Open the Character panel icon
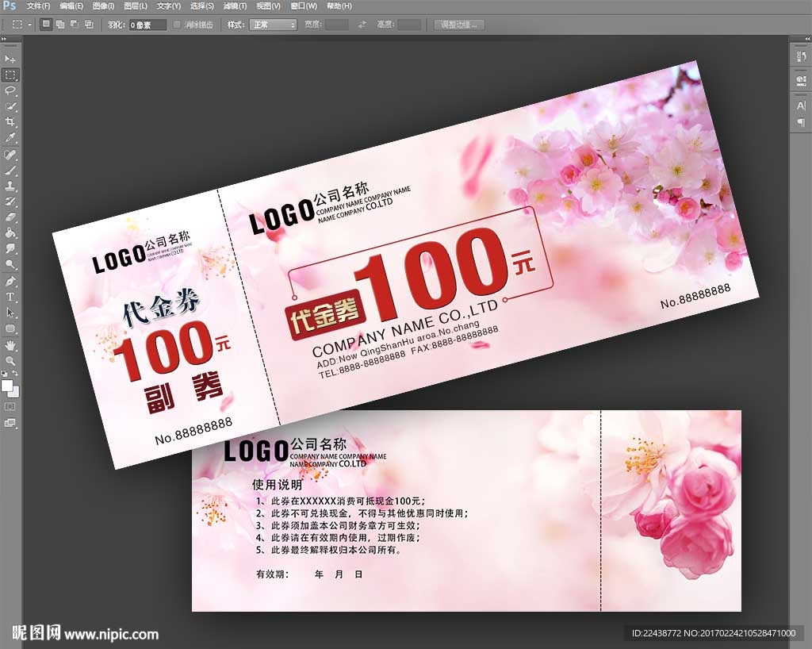Screen dimensions: 812x649 801,106
